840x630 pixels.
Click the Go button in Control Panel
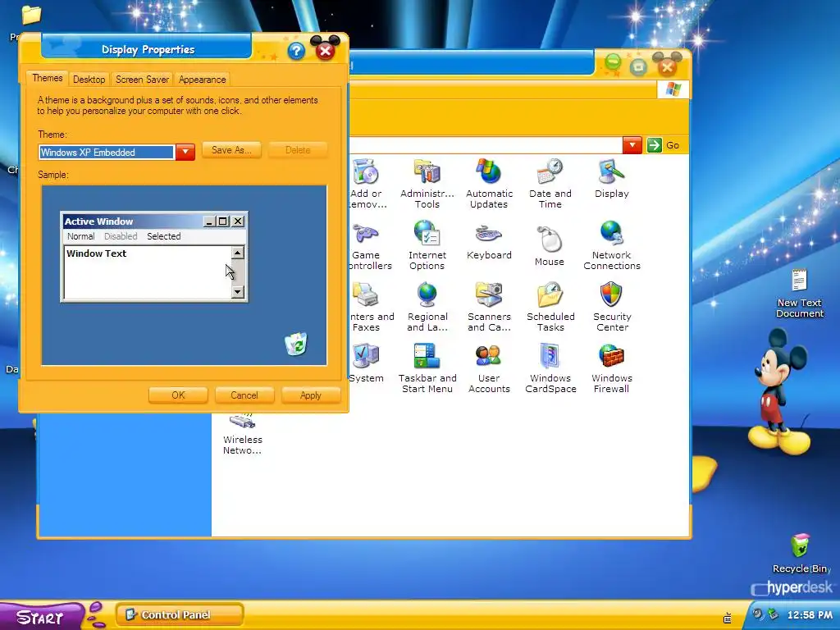[663, 145]
